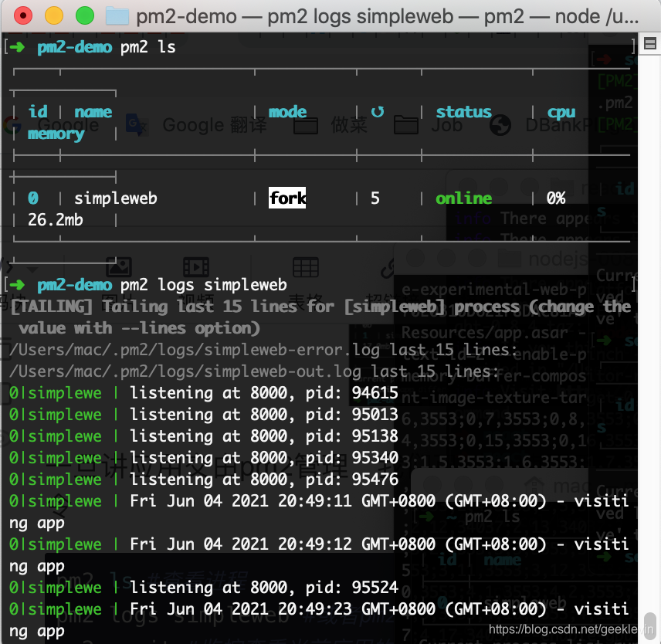Click the id column header
This screenshot has width=661, height=644.
[x=38, y=112]
